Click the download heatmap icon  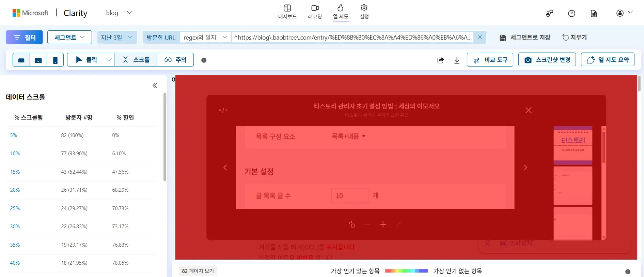pos(457,60)
